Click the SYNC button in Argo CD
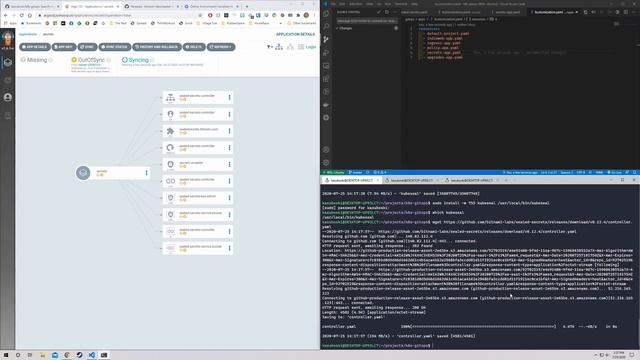 click(87, 47)
